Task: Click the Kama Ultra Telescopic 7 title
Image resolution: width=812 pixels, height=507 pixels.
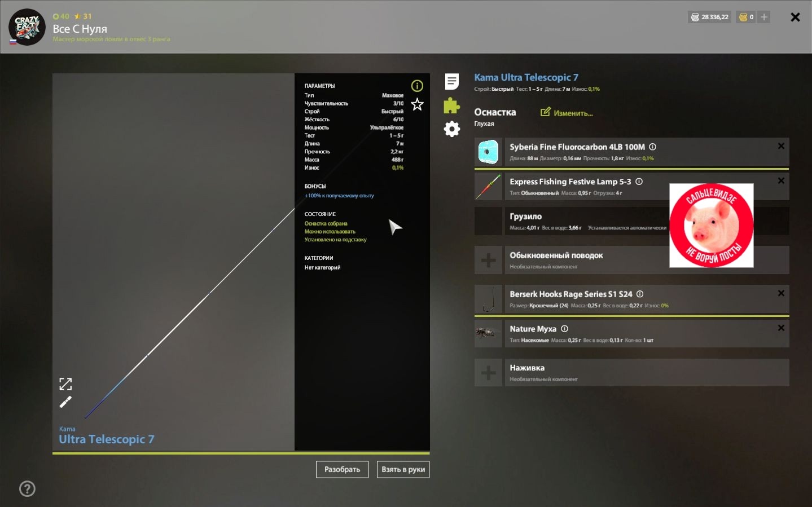Action: tap(526, 77)
